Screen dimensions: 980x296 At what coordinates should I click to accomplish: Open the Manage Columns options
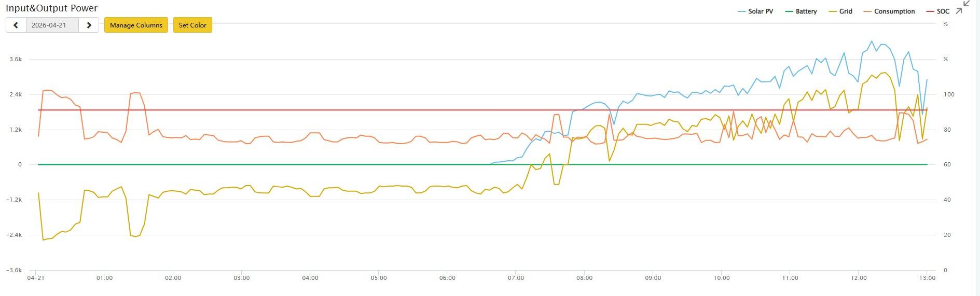136,25
